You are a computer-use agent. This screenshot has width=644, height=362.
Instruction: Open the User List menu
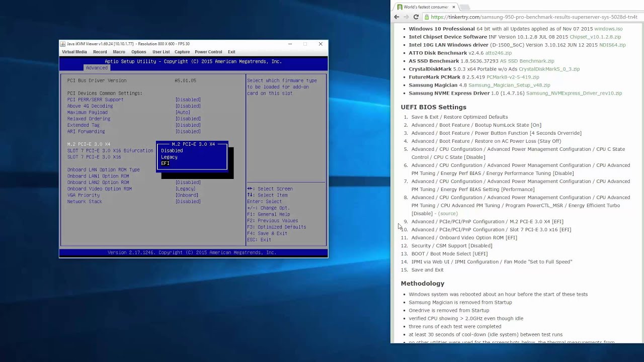[161, 52]
